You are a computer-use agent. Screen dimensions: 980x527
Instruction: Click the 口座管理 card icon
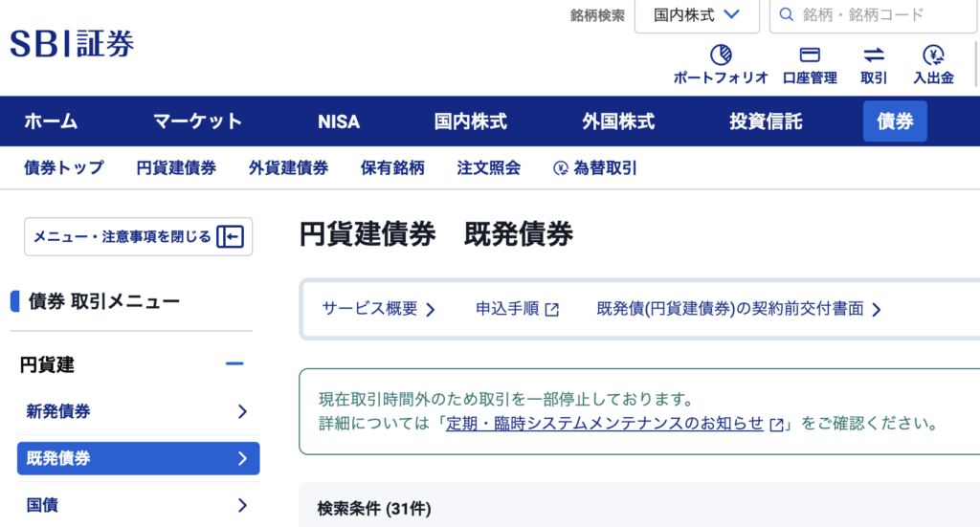(x=810, y=55)
